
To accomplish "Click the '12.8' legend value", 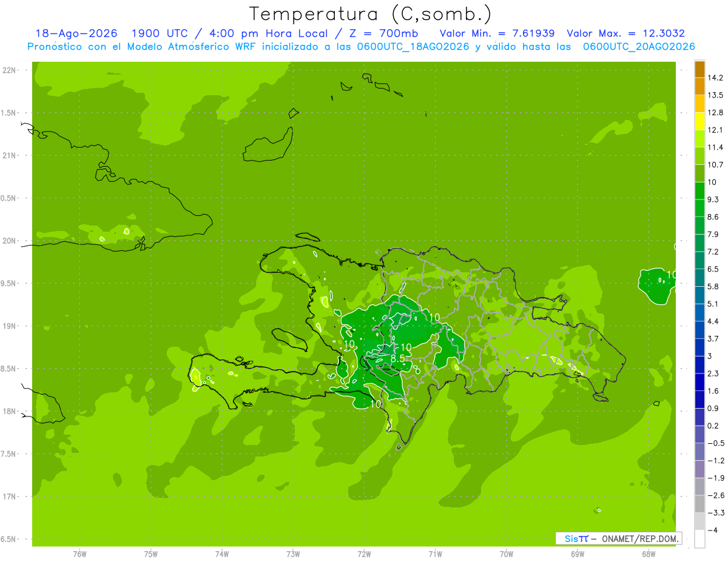I will (x=716, y=113).
